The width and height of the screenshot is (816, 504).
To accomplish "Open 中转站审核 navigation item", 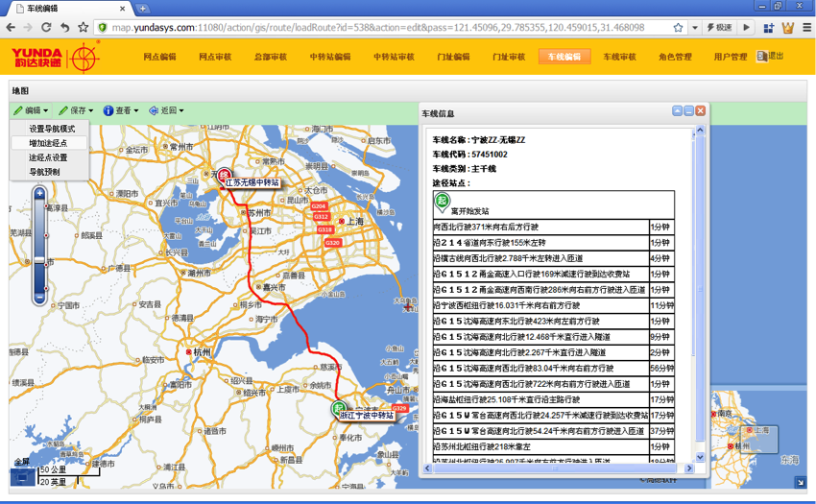I will point(394,57).
